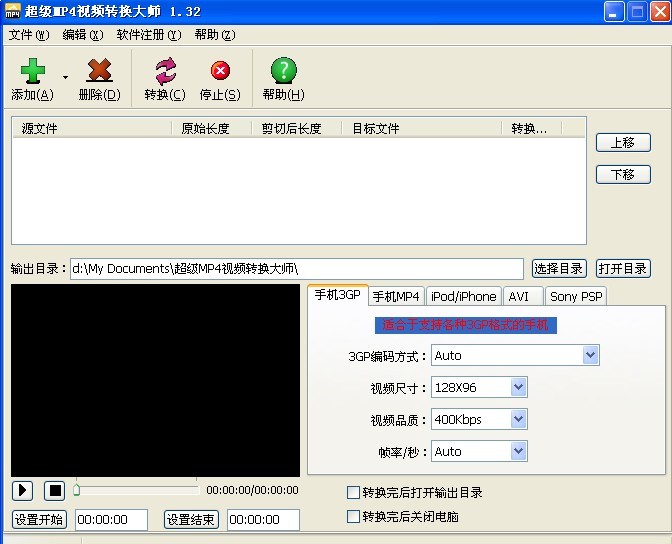Switch to the 手机3GP tab
672x544 pixels.
[x=338, y=295]
